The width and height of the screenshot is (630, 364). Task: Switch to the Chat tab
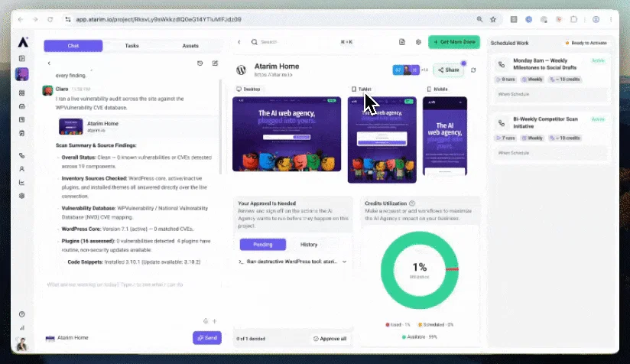(73, 46)
